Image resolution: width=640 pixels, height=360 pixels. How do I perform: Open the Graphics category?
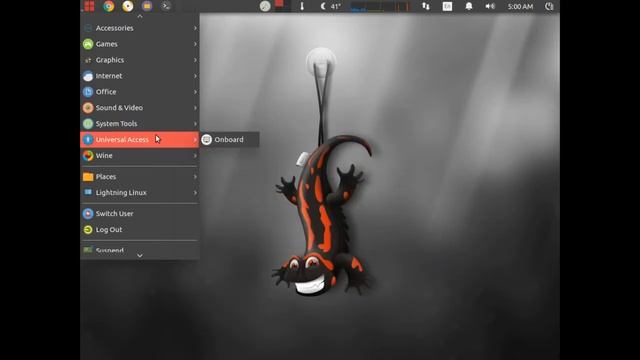coord(140,60)
